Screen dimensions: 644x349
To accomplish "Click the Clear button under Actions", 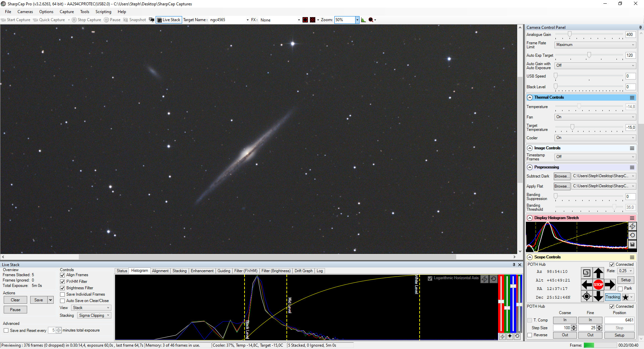I will [15, 300].
